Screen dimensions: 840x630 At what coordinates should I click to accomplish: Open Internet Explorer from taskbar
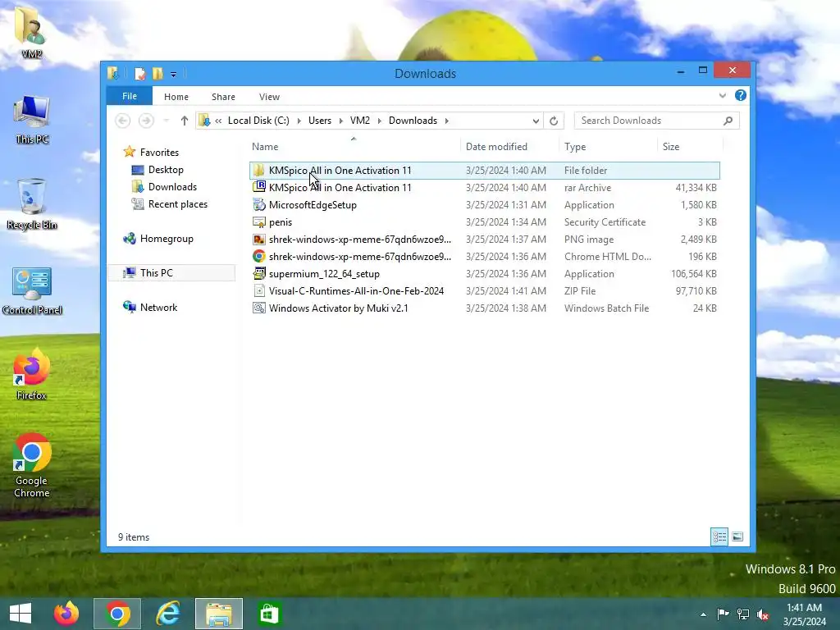pos(168,614)
